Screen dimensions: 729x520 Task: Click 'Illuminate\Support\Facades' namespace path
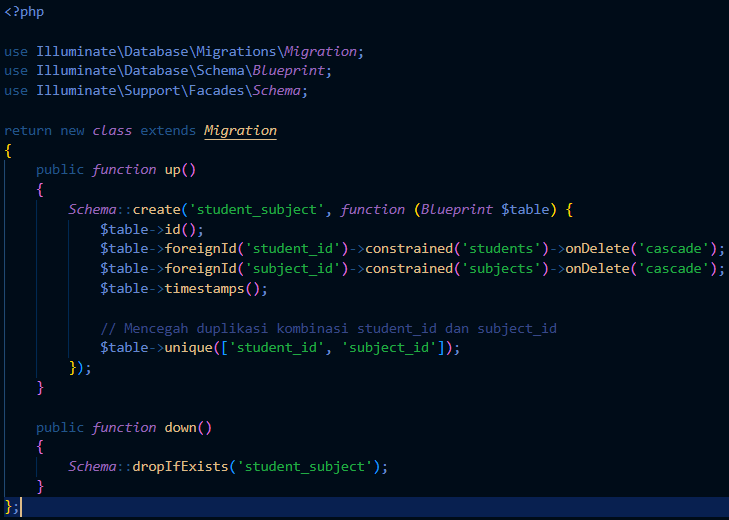[140, 91]
